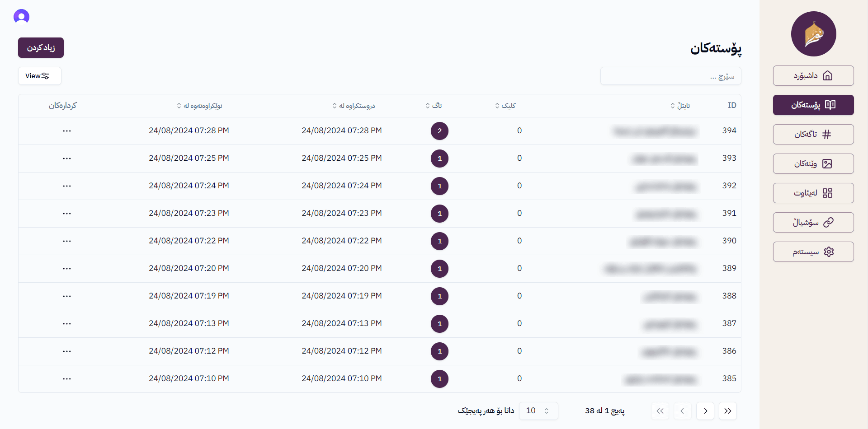Click inside the سێڕج search field
Screen dimensions: 868x429
point(670,76)
